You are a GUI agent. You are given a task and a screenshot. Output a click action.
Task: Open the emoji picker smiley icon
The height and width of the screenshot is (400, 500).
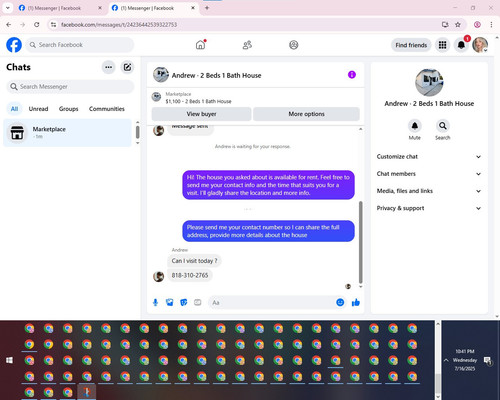pos(340,302)
